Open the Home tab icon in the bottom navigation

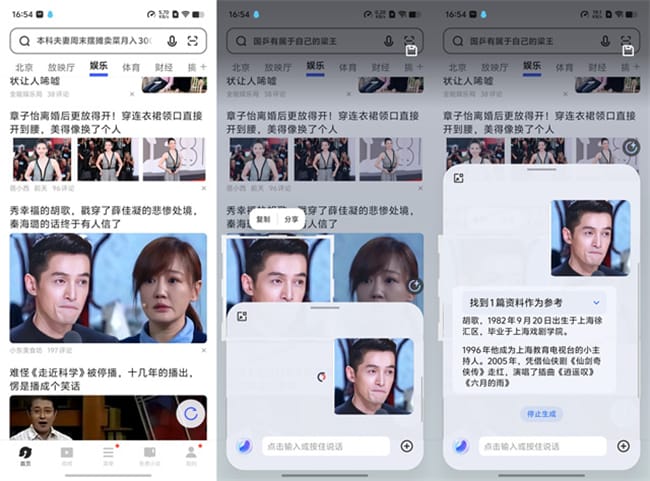(x=25, y=454)
